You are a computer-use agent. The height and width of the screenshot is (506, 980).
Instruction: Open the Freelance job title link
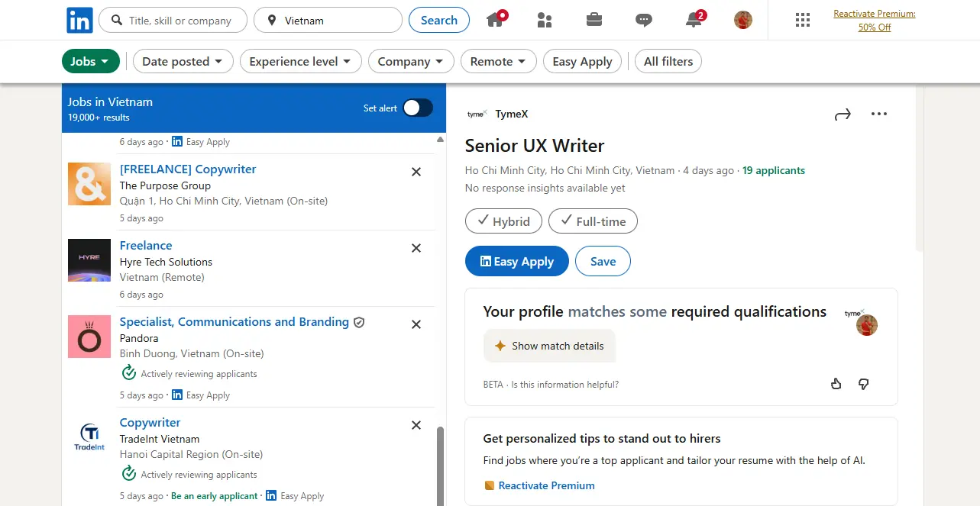tap(146, 246)
